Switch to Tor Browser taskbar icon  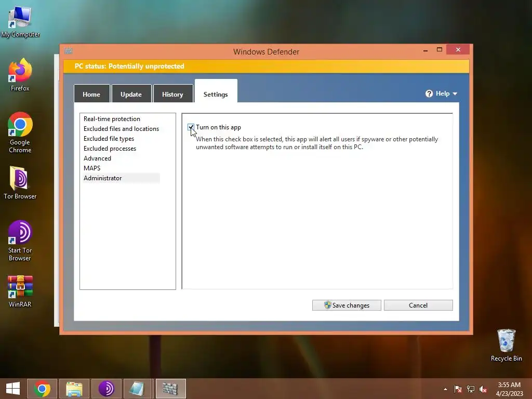point(106,389)
